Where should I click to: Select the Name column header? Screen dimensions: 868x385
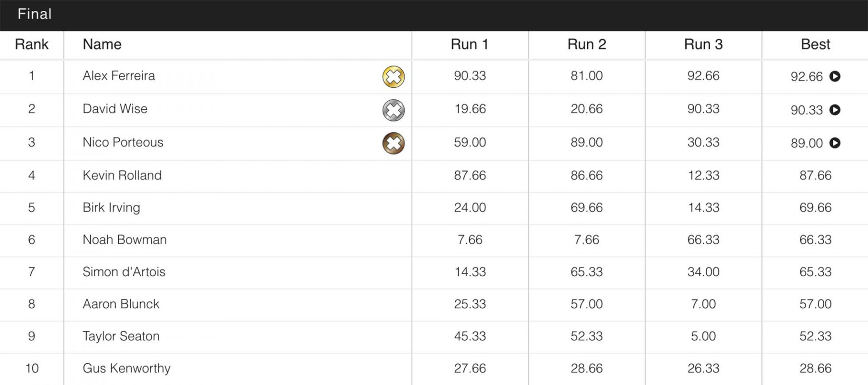click(x=102, y=44)
